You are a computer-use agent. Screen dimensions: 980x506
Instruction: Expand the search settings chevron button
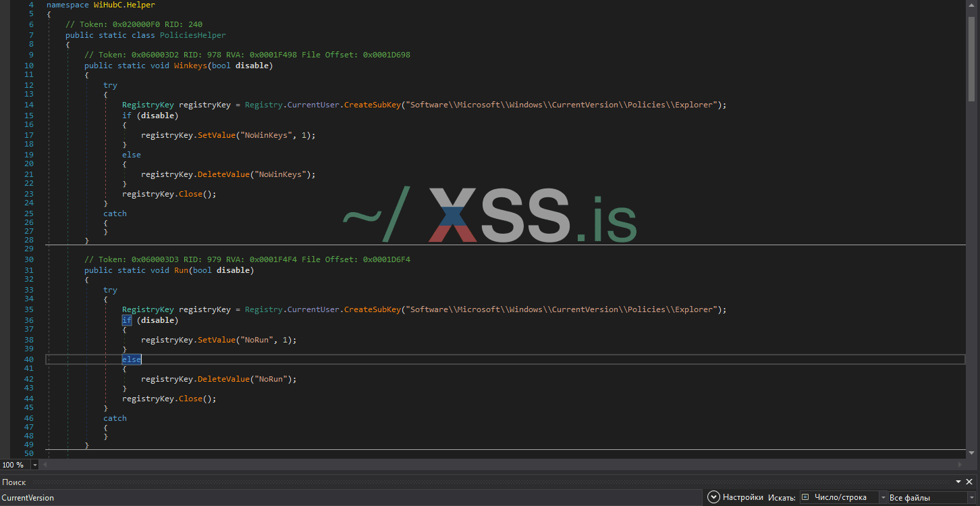(713, 497)
